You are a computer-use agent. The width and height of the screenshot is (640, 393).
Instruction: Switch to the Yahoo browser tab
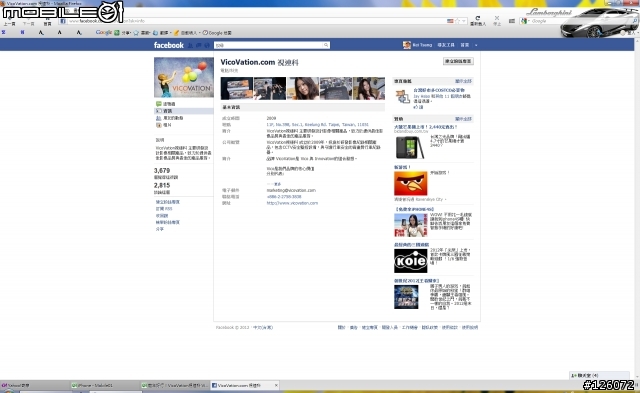(35, 385)
